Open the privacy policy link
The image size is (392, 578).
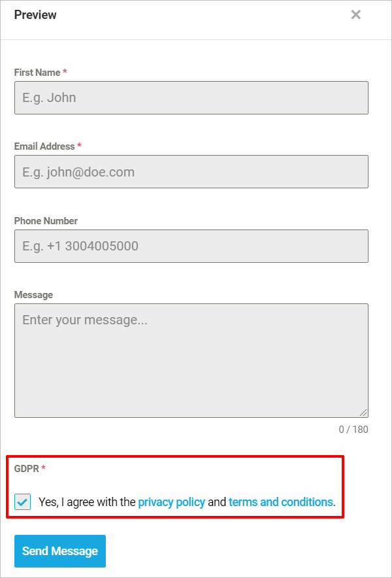(171, 502)
